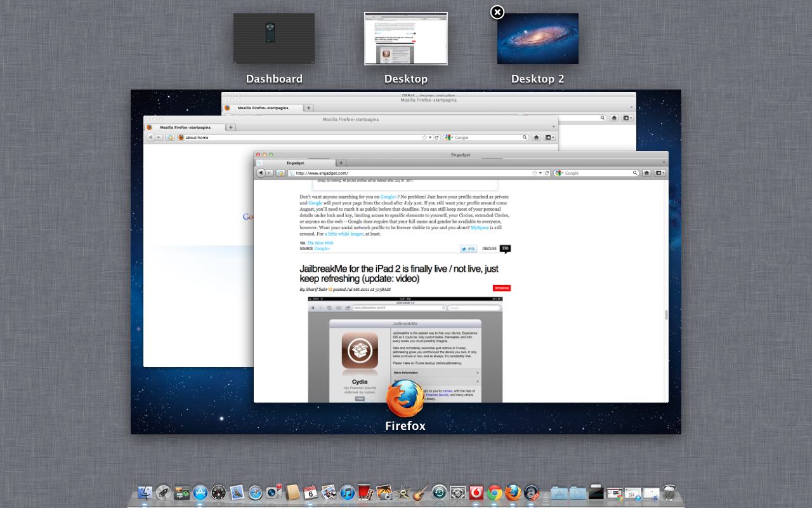Open search engine dropdown in about:home window

[x=449, y=137]
